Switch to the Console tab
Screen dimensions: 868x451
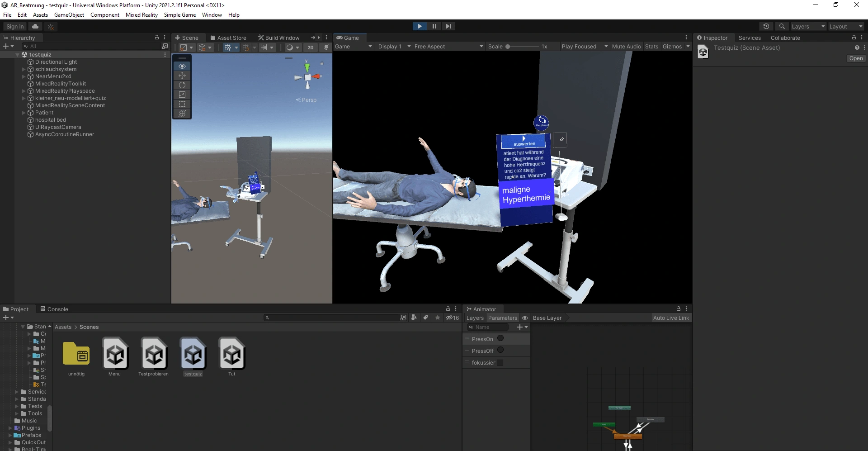(54, 309)
